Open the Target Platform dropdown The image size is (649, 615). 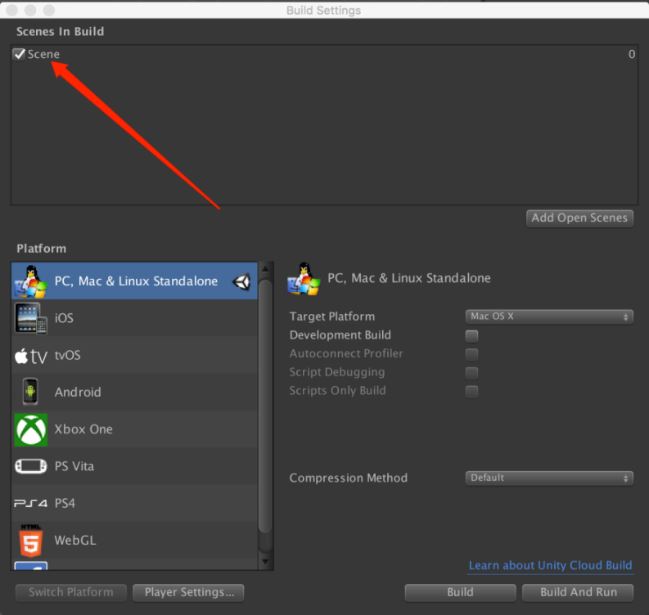tap(550, 316)
